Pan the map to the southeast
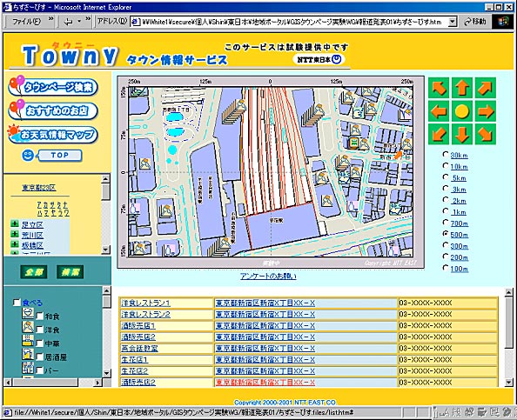 [x=486, y=135]
